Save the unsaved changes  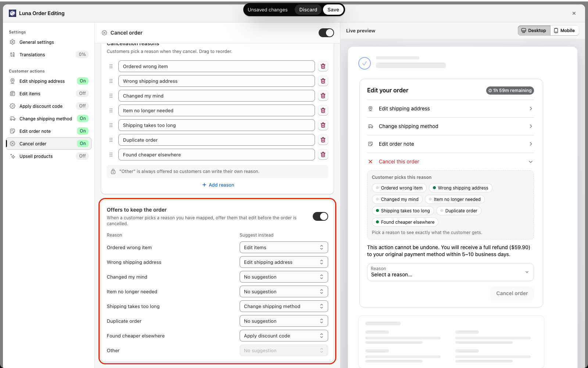coord(333,10)
